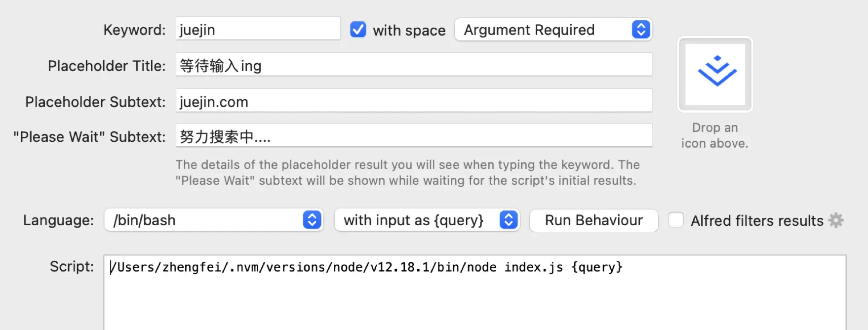This screenshot has height=330, width=868.
Task: Click the Placeholder Title field
Action: point(414,65)
